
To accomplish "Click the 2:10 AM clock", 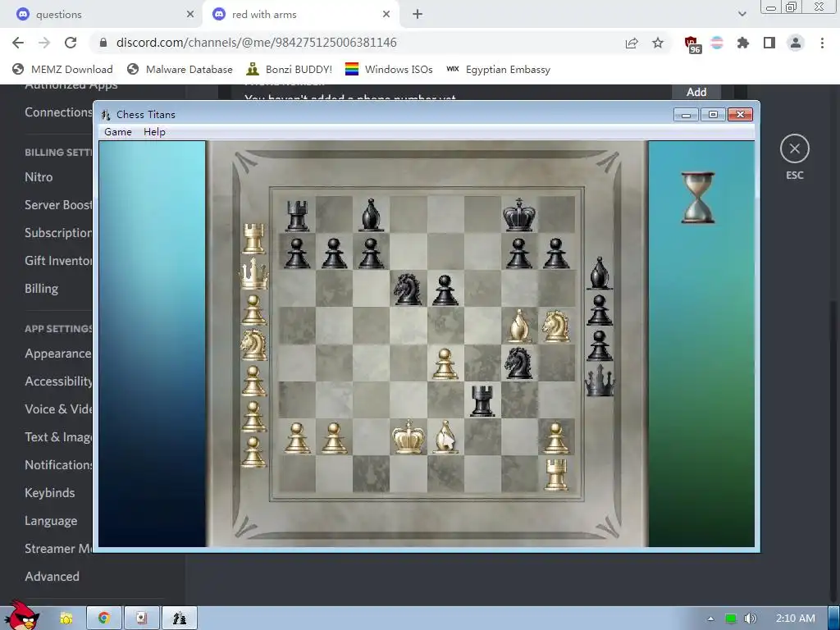I will (796, 619).
